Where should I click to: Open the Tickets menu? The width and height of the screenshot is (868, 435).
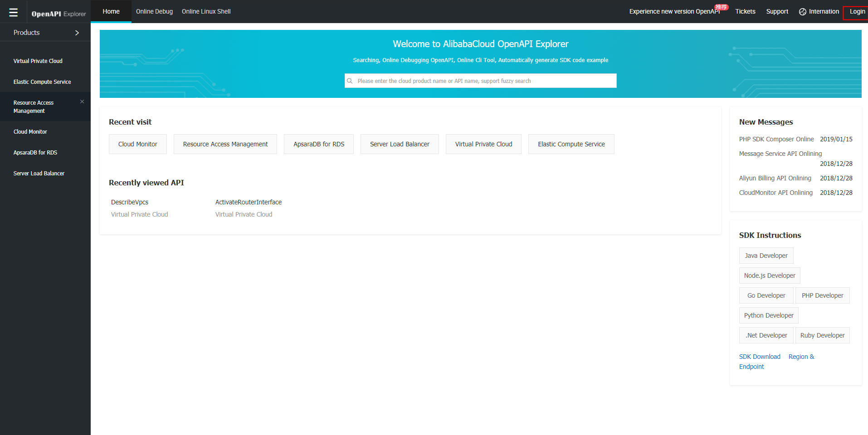pos(745,11)
